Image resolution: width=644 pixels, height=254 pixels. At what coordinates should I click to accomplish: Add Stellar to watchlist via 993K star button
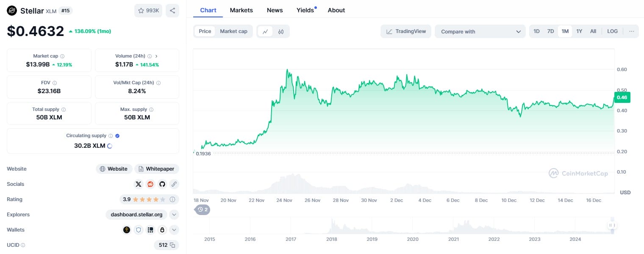[148, 11]
